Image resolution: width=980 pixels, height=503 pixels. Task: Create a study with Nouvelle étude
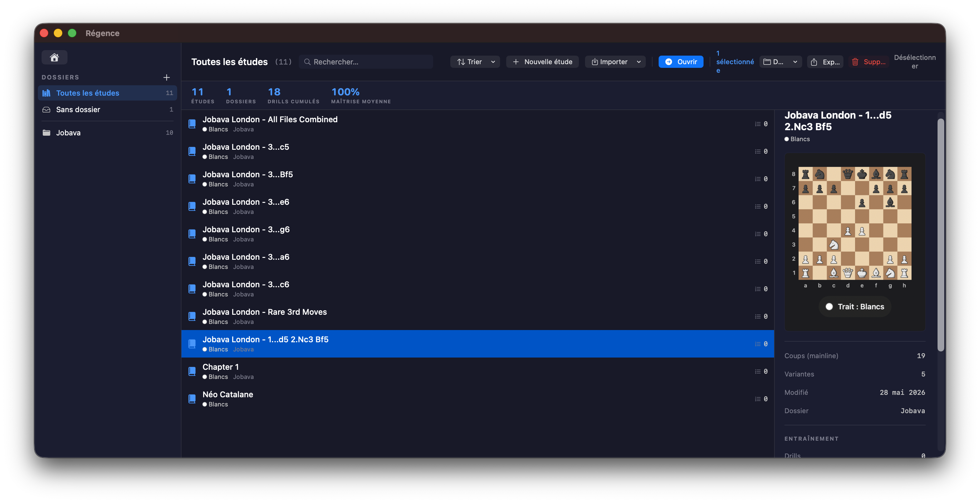click(x=542, y=62)
